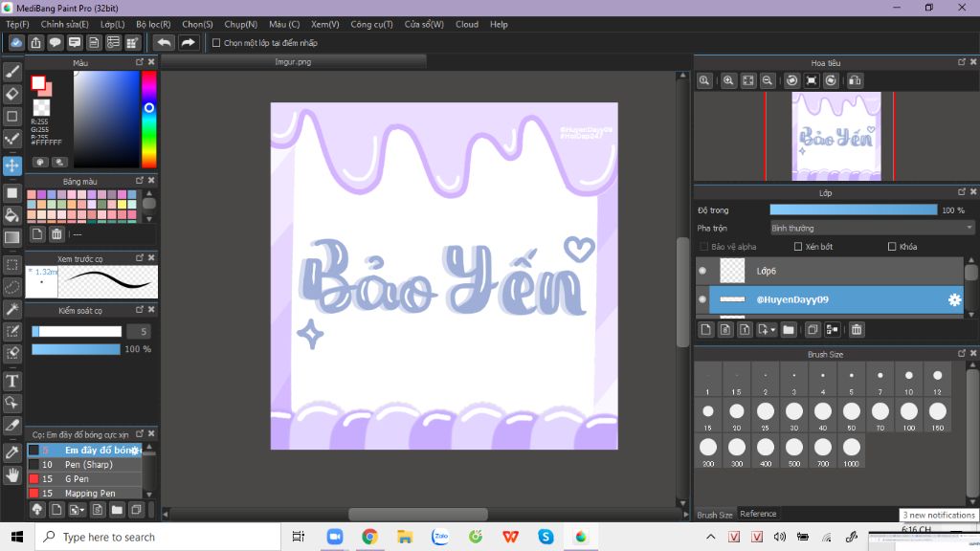This screenshot has width=980, height=551.
Task: Click the foreground color swatch
Action: click(x=38, y=82)
